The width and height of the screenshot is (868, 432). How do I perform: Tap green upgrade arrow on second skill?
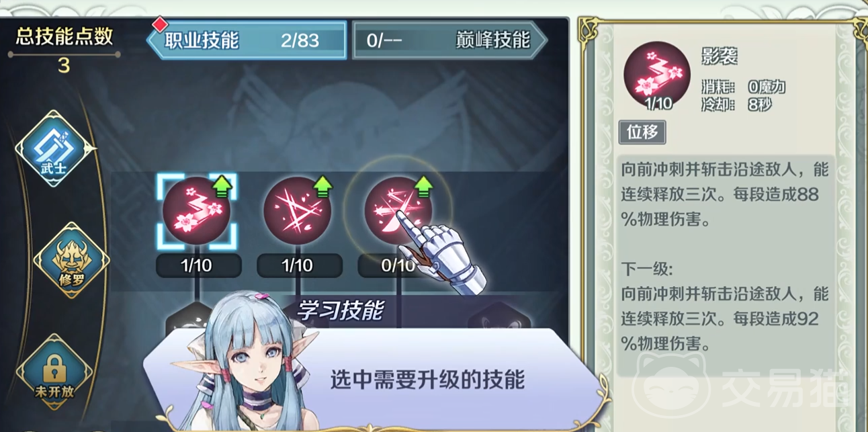[323, 187]
